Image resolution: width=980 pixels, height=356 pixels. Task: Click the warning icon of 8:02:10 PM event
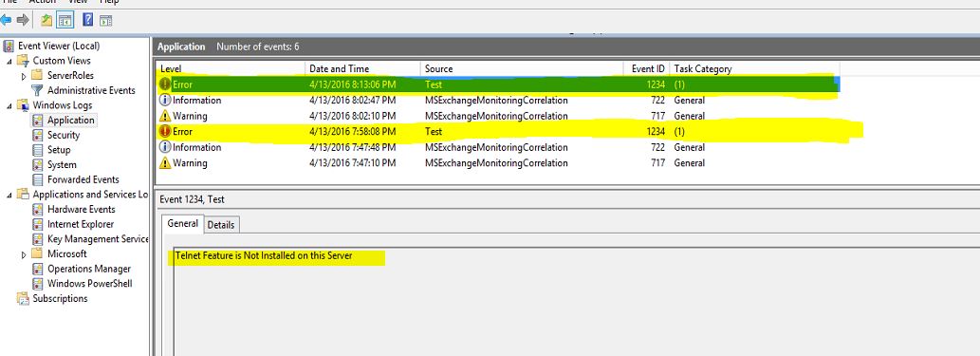pyautogui.click(x=166, y=116)
